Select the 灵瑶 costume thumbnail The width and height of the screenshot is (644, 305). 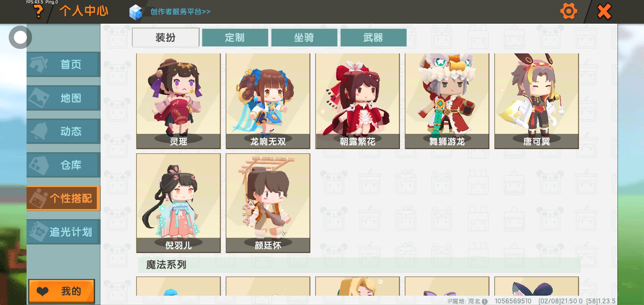(179, 101)
